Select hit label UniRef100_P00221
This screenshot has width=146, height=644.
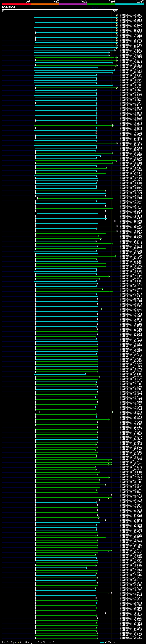[x=131, y=55]
